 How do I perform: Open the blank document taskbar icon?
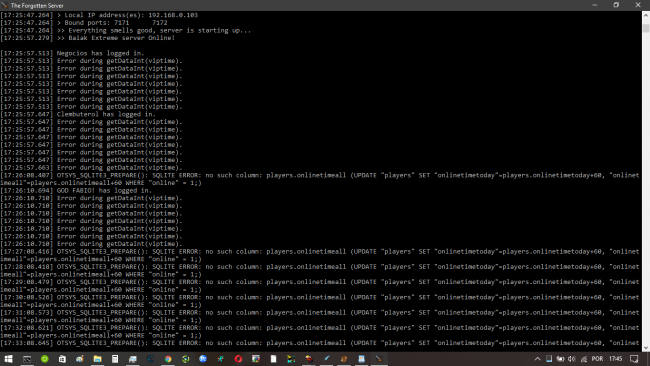273,359
